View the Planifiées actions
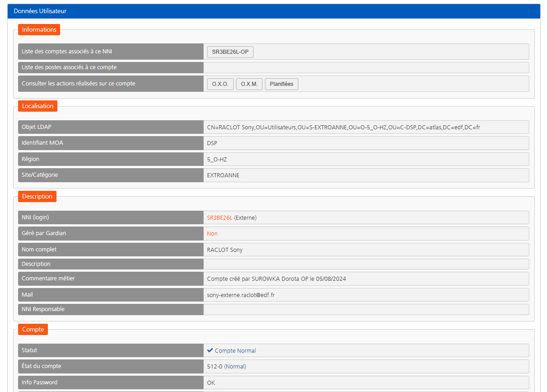This screenshot has height=392, width=547. point(281,84)
